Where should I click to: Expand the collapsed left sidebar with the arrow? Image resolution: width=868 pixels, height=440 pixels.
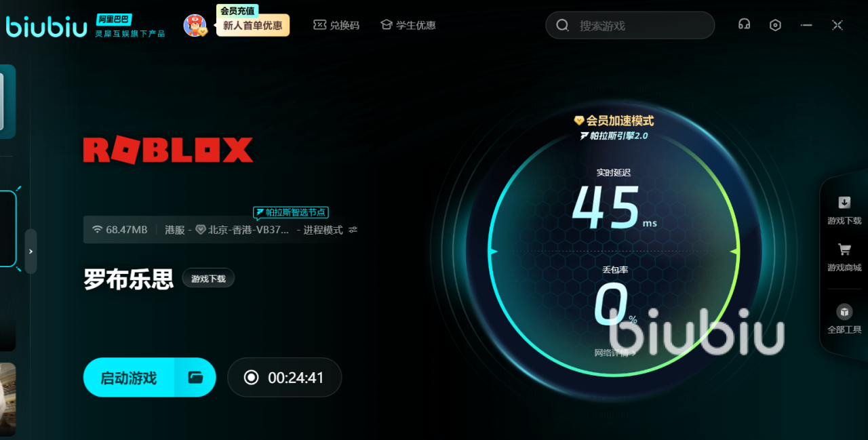pyautogui.click(x=30, y=251)
